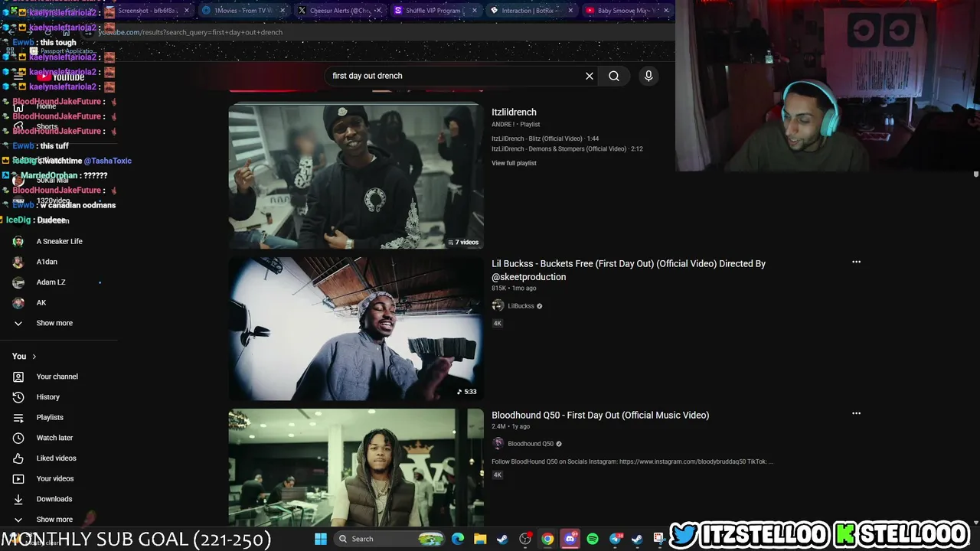Click the Downloads arrow icon
The height and width of the screenshot is (551, 980).
click(x=18, y=499)
